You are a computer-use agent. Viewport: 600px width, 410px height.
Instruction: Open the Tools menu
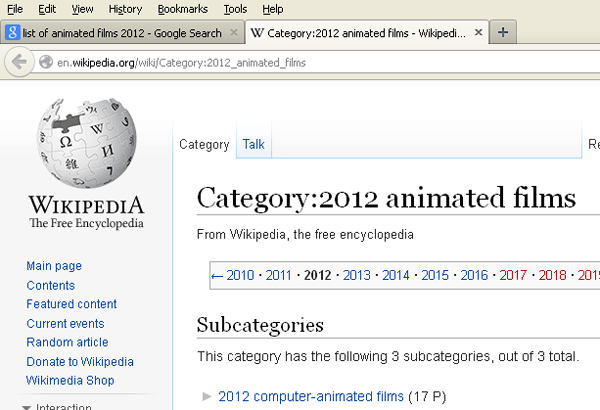(x=235, y=9)
